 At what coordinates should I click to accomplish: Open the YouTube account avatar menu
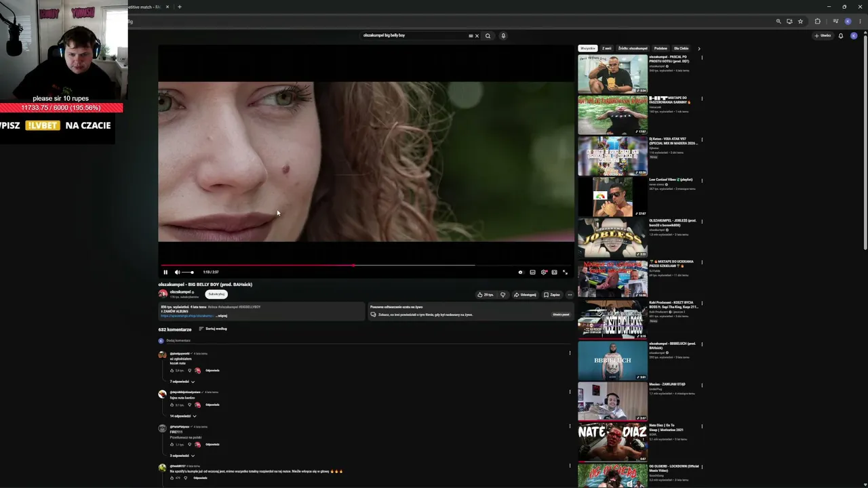coord(854,36)
